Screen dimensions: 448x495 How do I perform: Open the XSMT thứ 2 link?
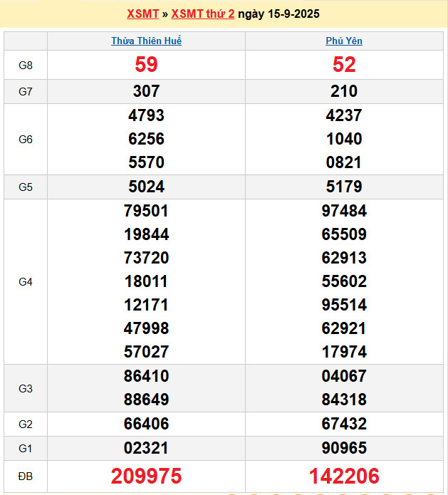click(203, 14)
